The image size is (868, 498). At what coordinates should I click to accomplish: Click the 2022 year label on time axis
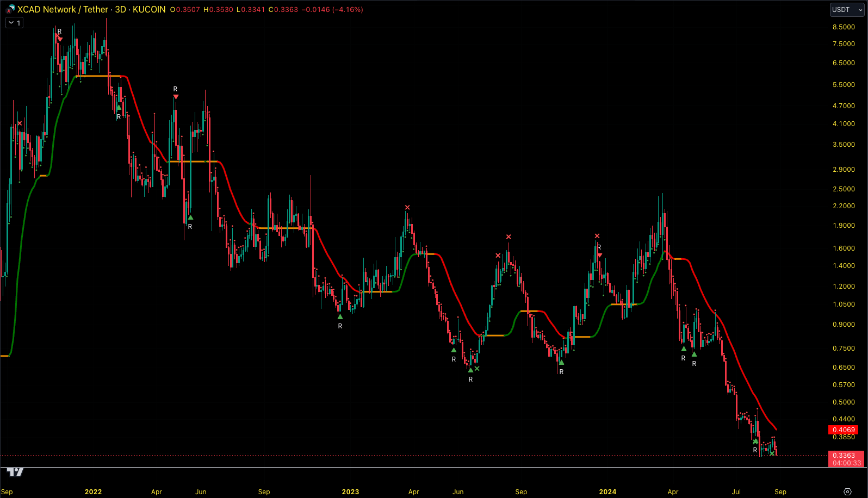click(93, 492)
